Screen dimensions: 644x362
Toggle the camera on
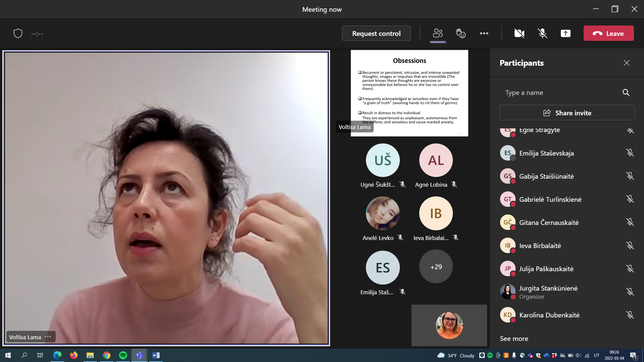point(519,33)
